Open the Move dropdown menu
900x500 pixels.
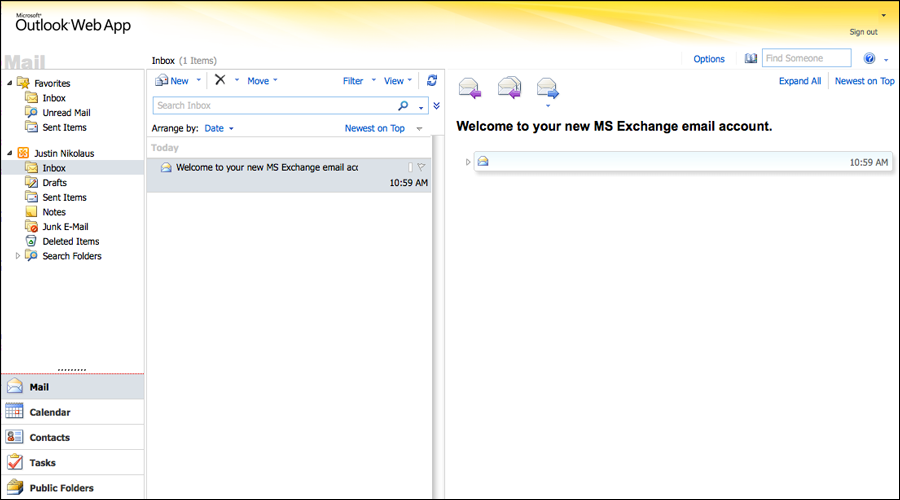pos(262,81)
